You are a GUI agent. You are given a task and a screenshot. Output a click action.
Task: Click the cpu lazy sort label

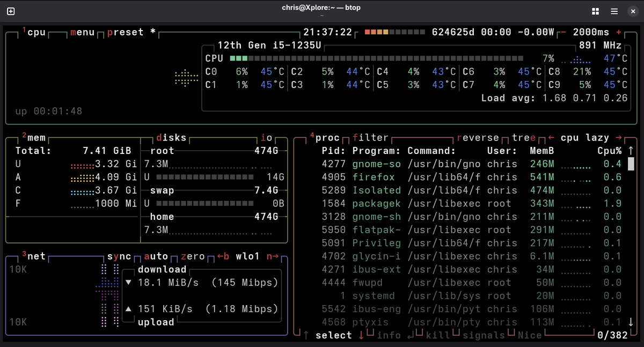[585, 137]
